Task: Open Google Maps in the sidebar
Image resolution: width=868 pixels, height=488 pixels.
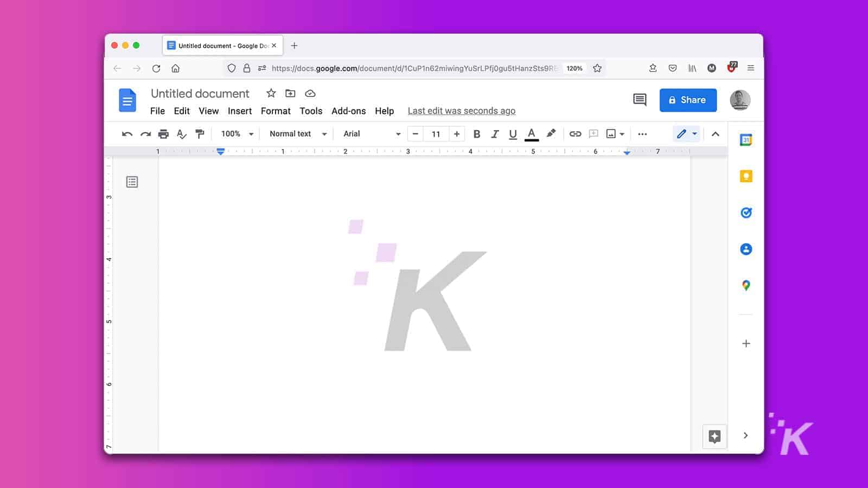Action: click(x=746, y=285)
